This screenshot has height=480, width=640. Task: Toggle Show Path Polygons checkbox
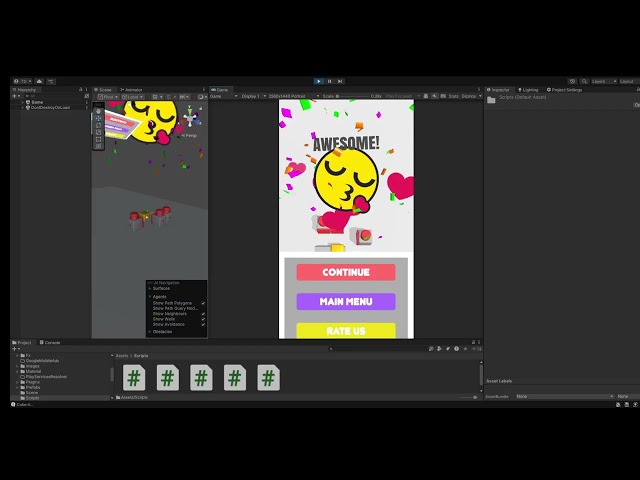[x=203, y=303]
